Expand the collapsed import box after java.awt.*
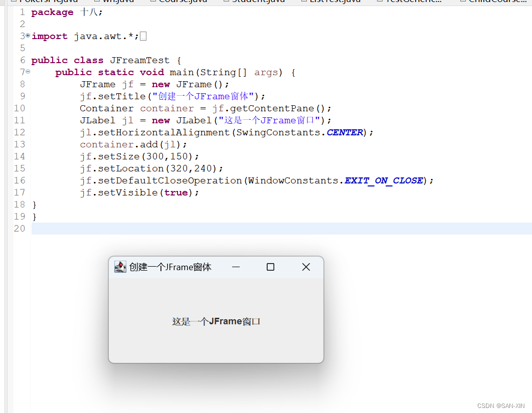Image resolution: width=532 pixels, height=413 pixels. tap(142, 36)
